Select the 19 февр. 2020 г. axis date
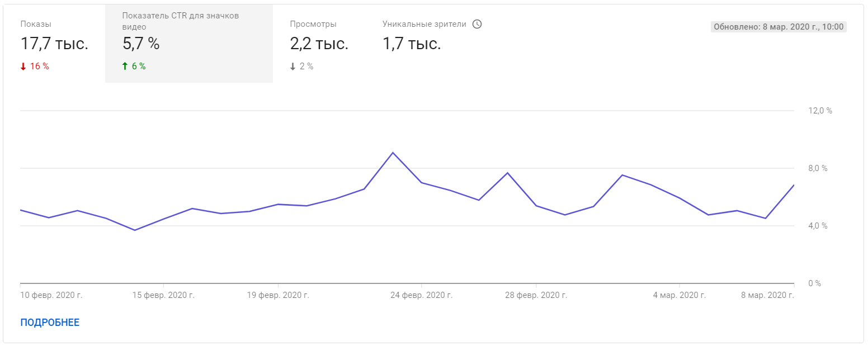This screenshot has height=346, width=868. (278, 295)
